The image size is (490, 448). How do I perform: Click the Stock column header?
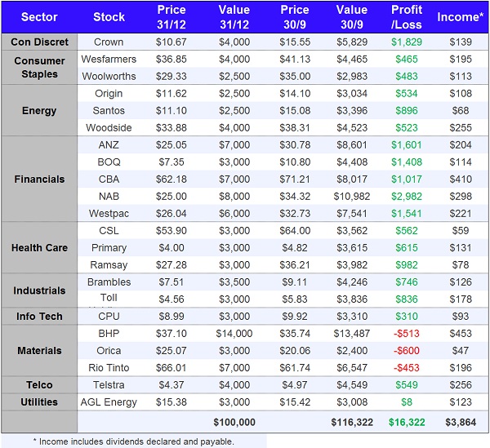click(109, 17)
